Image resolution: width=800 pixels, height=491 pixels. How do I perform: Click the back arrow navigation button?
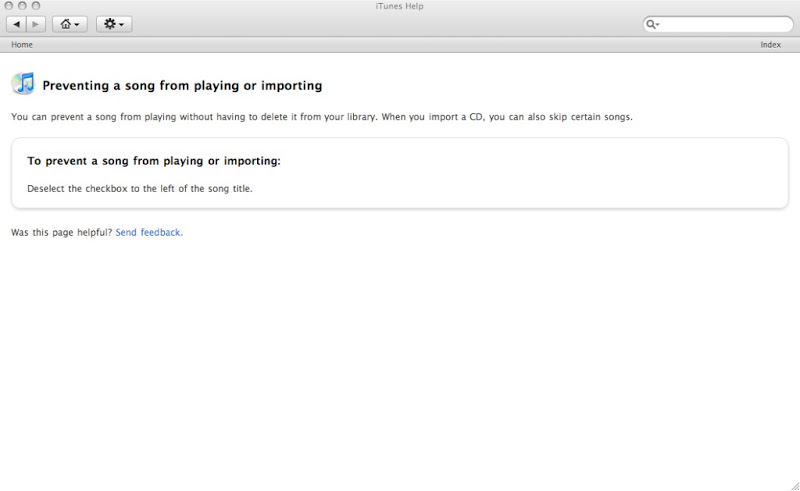(x=17, y=24)
